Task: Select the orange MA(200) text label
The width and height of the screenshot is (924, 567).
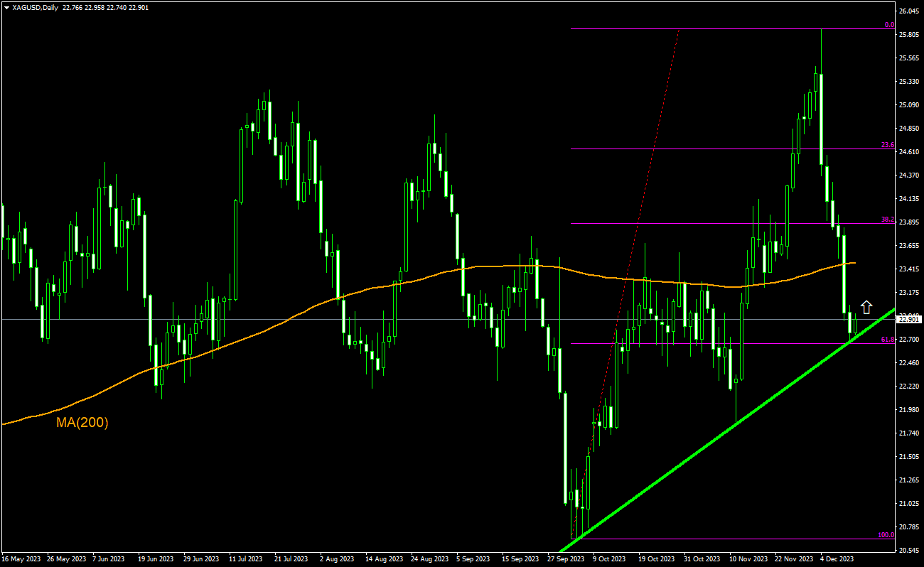Action: pos(82,423)
